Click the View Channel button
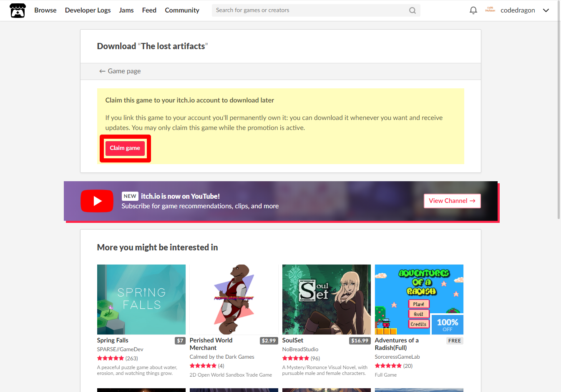561x392 pixels. click(x=452, y=201)
